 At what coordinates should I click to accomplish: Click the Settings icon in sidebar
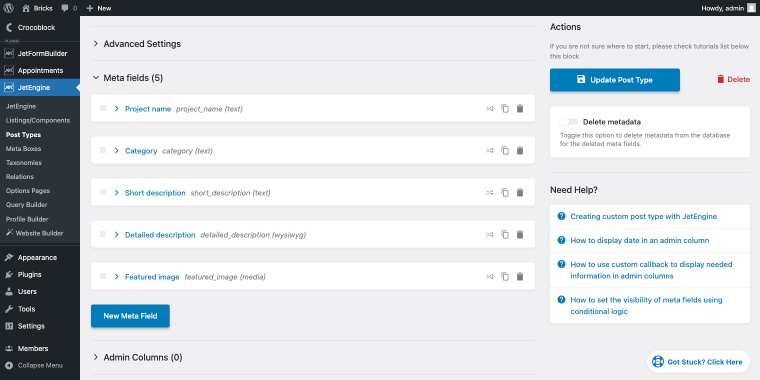9,326
